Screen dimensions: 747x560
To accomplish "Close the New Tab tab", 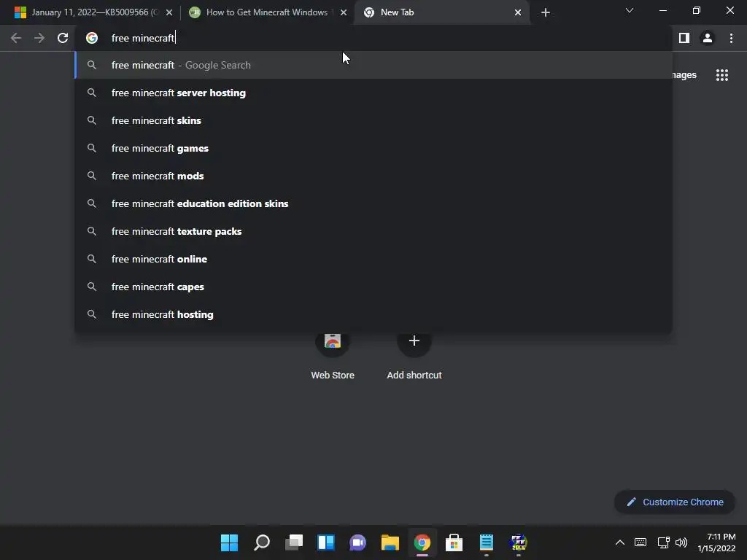I will 518,12.
